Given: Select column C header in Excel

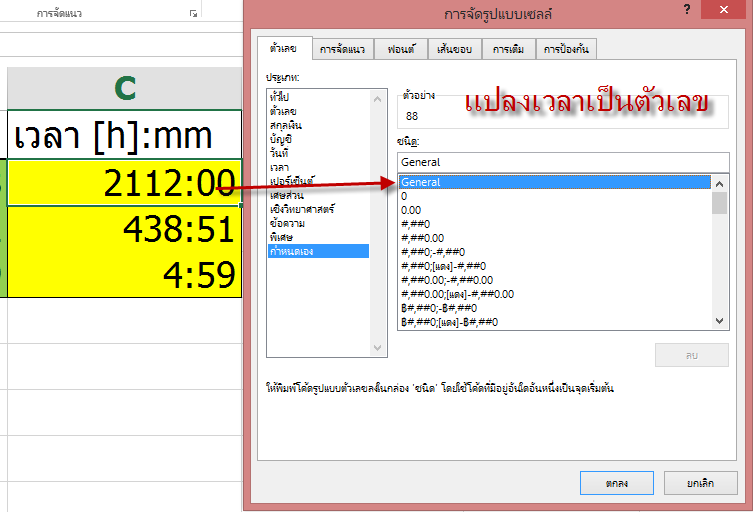Looking at the screenshot, I should pos(125,88).
